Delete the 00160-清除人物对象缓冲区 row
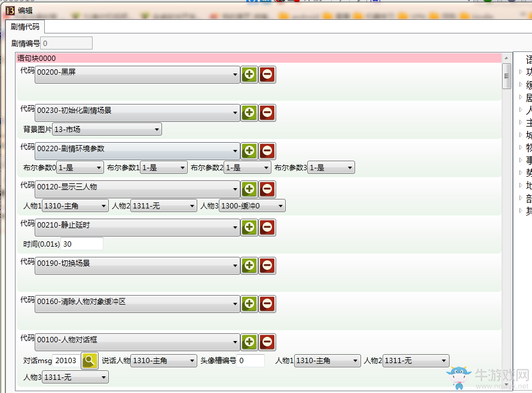Screen dimensions: 532x393 (x=267, y=304)
